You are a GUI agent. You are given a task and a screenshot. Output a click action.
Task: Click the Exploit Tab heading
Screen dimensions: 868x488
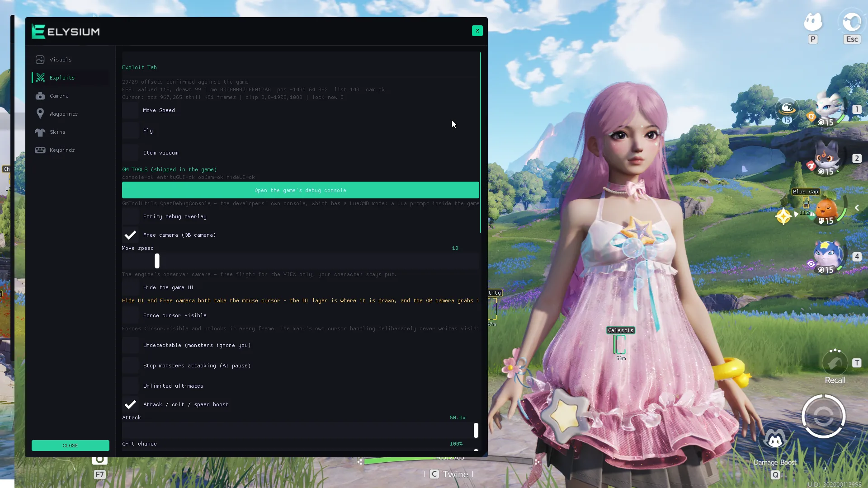coord(139,67)
